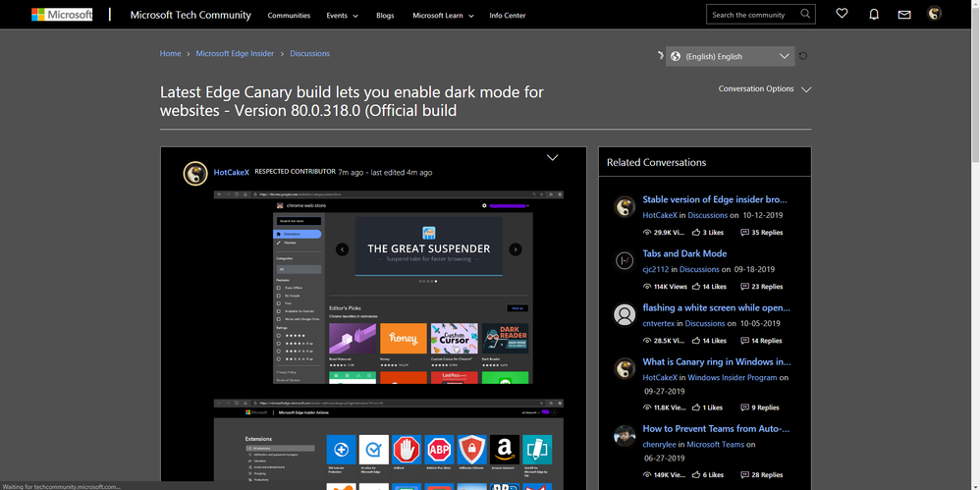Click the RESPECTED CONTRIBUTOR rank label
Viewport: 980px width, 490px height.
coord(295,171)
